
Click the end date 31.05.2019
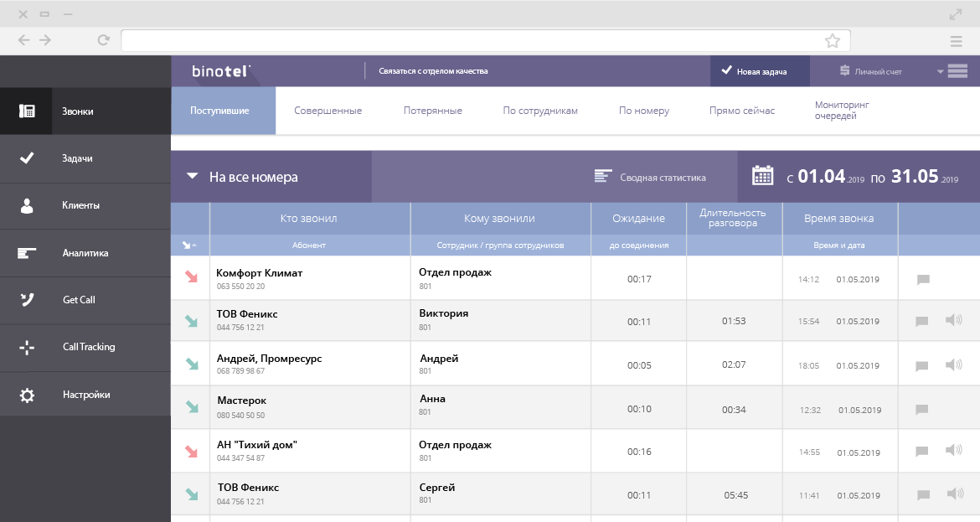pos(925,177)
